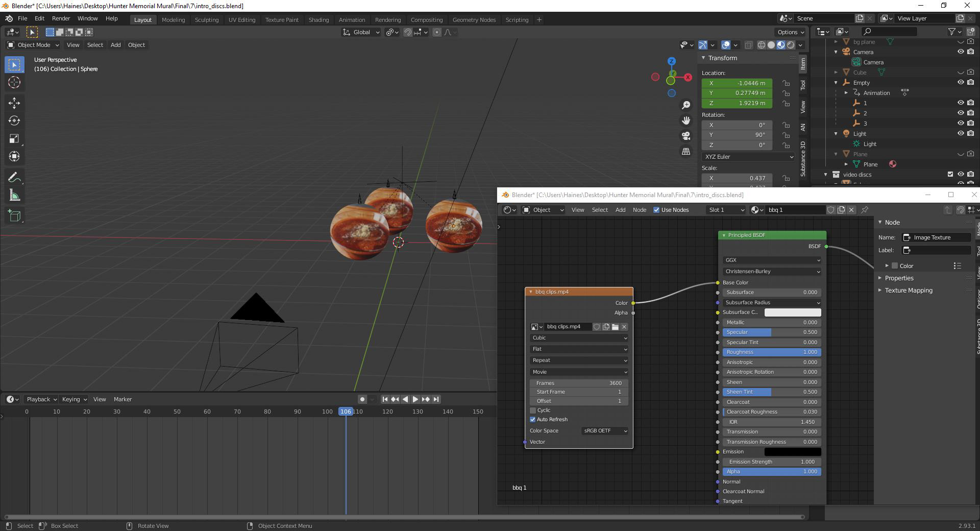Click the Emission black color swatch
Screen dimensions: 980x531
[x=792, y=452]
